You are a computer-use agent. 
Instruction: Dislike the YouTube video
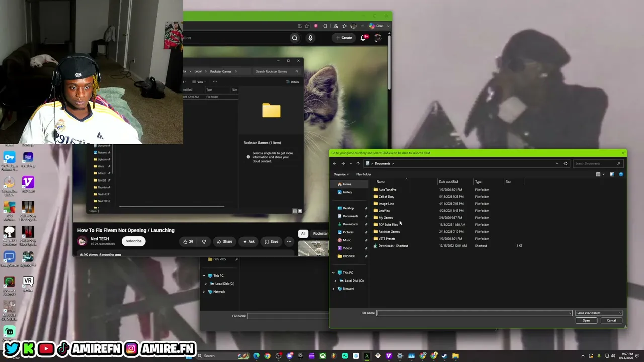pos(204,242)
